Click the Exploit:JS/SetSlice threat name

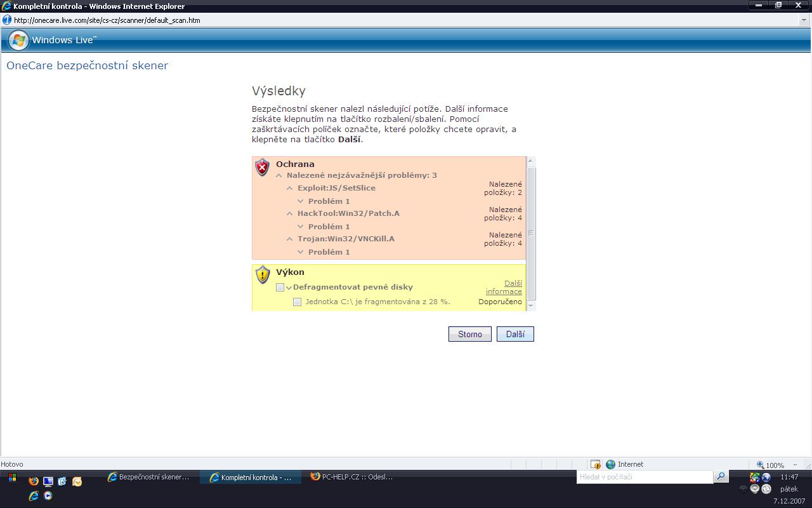click(x=336, y=188)
